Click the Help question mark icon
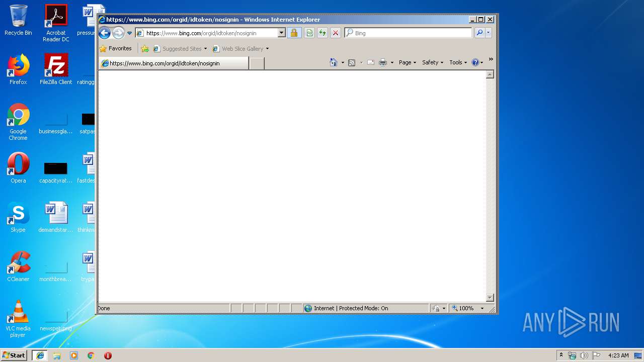The width and height of the screenshot is (644, 362). [475, 63]
